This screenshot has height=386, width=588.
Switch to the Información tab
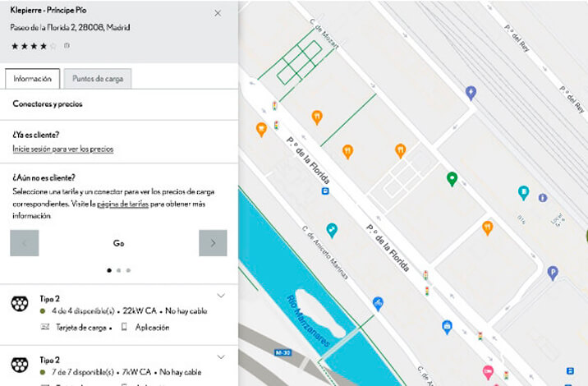pyautogui.click(x=33, y=79)
